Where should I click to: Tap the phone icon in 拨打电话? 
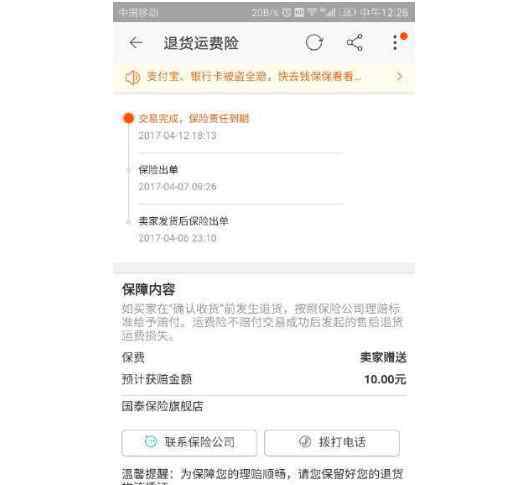tap(305, 442)
